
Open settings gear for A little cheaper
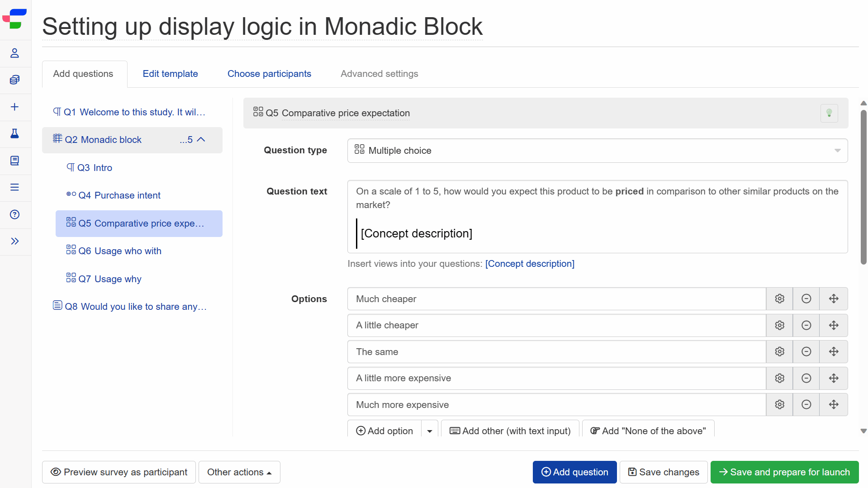779,325
